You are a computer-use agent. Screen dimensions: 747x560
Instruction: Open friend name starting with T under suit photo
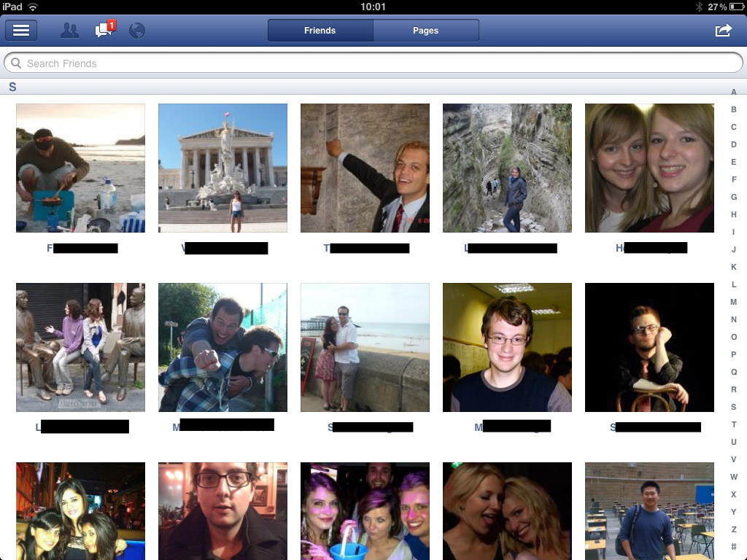point(366,248)
